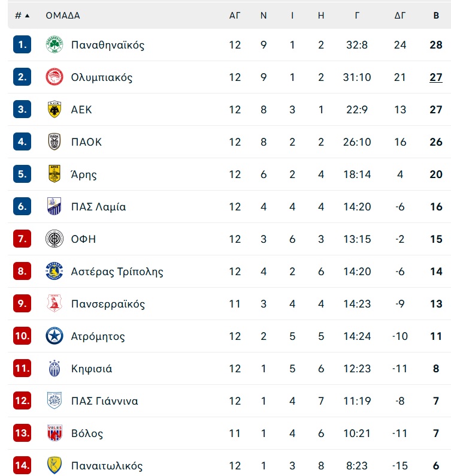
Task: Click the Άρης yellow shield crest
Action: tap(55, 174)
